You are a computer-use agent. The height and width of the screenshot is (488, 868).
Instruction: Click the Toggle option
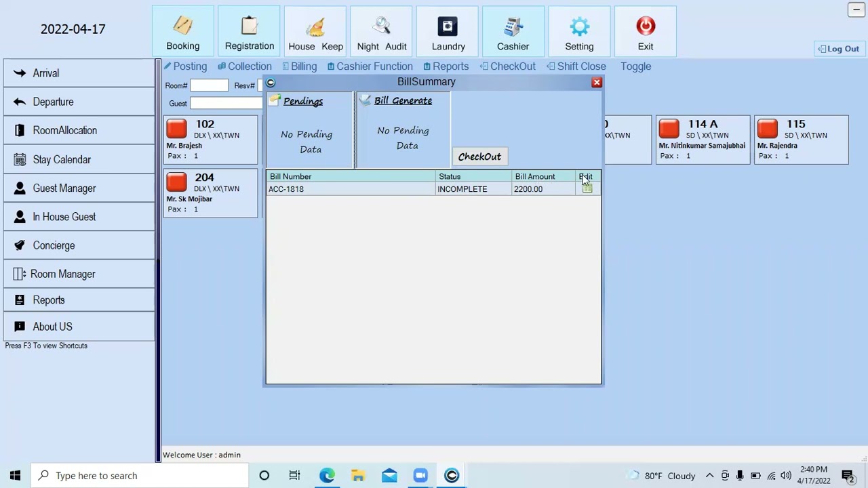point(635,66)
